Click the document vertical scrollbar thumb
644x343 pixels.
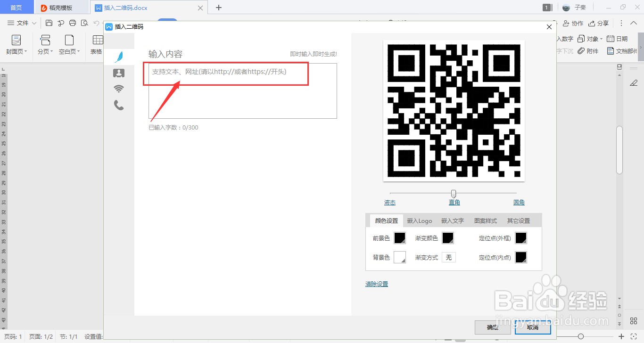point(620,150)
